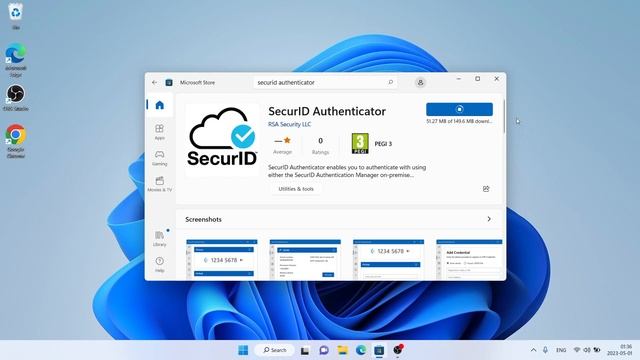Open the second app screenshot thumbnail
The image size is (640, 360).
305,259
